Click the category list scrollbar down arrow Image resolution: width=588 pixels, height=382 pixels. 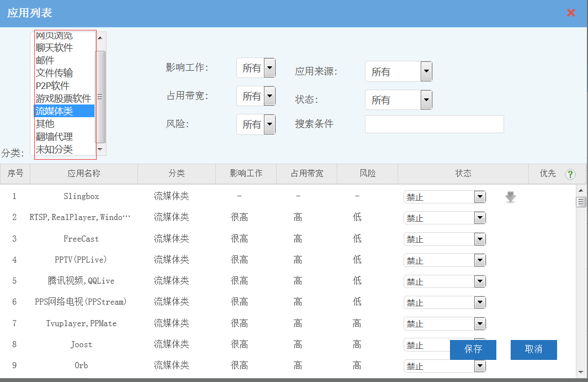coord(100,149)
